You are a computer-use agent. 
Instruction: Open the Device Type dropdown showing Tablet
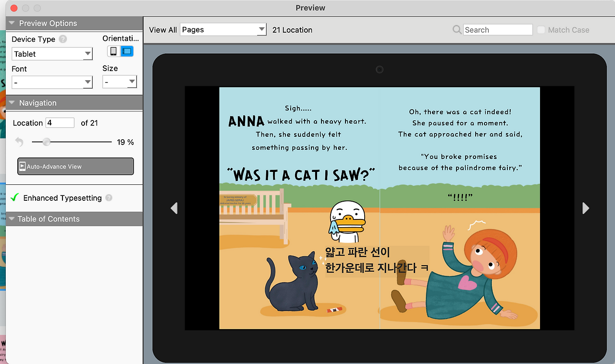click(52, 54)
